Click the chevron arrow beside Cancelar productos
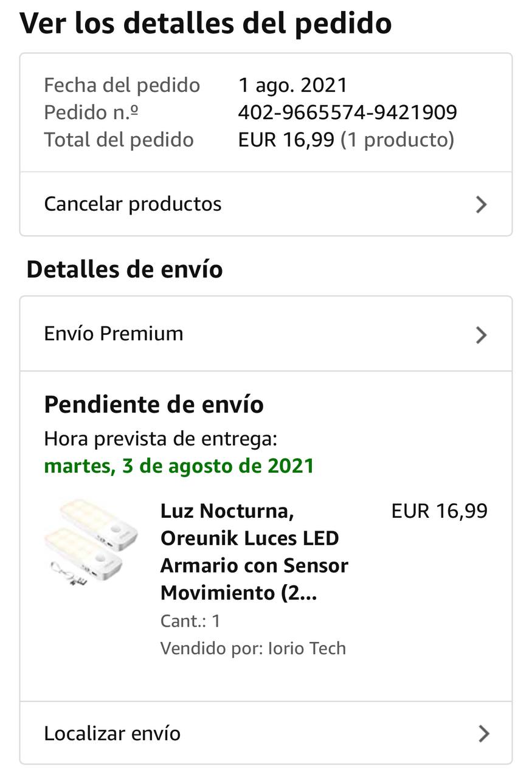This screenshot has height=778, width=532. (x=481, y=204)
